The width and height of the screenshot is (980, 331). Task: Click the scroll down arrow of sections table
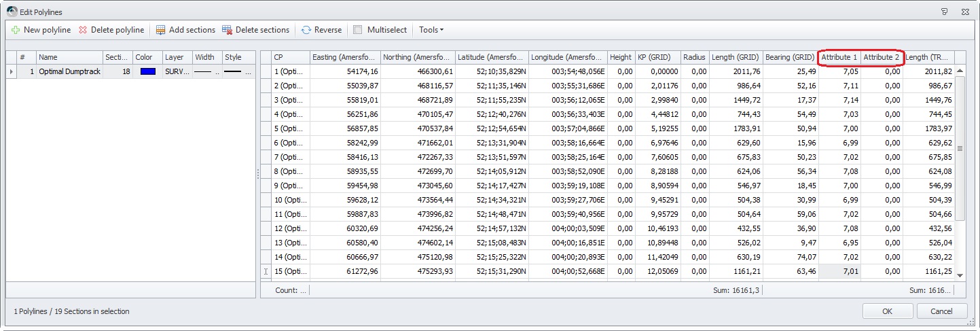tap(960, 275)
